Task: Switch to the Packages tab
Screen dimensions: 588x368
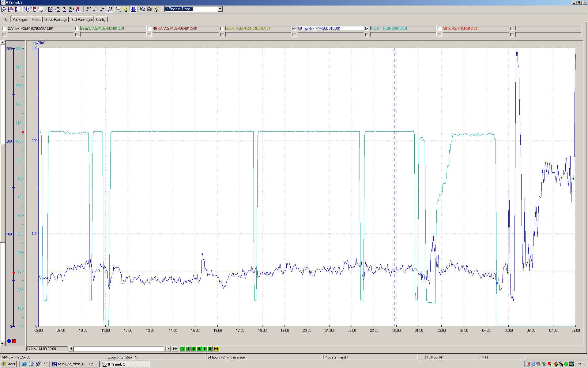Action: click(20, 19)
